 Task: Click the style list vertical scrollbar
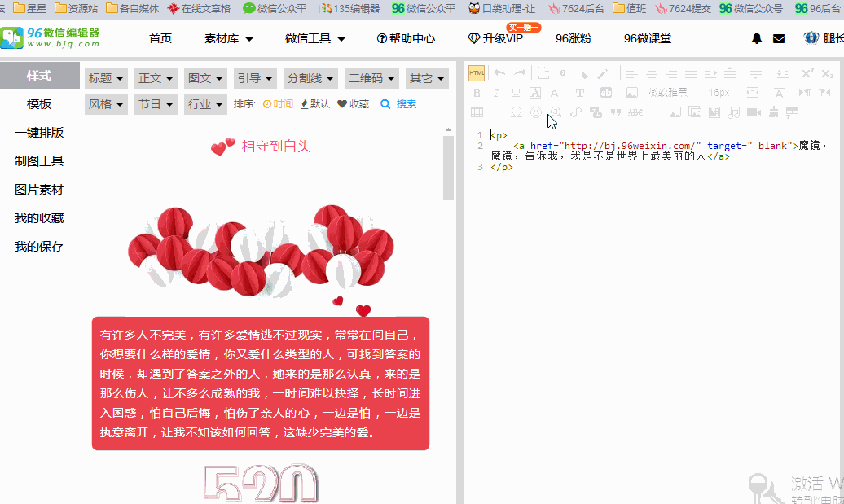click(448, 167)
